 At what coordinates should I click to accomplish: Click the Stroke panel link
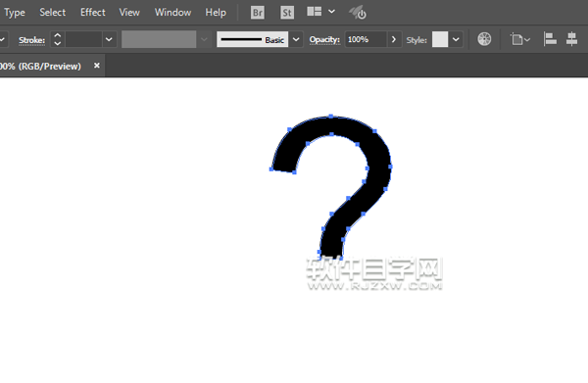pyautogui.click(x=32, y=40)
